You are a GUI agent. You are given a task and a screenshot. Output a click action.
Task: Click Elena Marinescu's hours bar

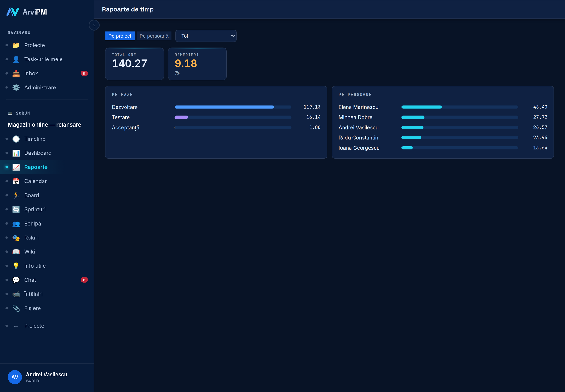click(x=460, y=107)
